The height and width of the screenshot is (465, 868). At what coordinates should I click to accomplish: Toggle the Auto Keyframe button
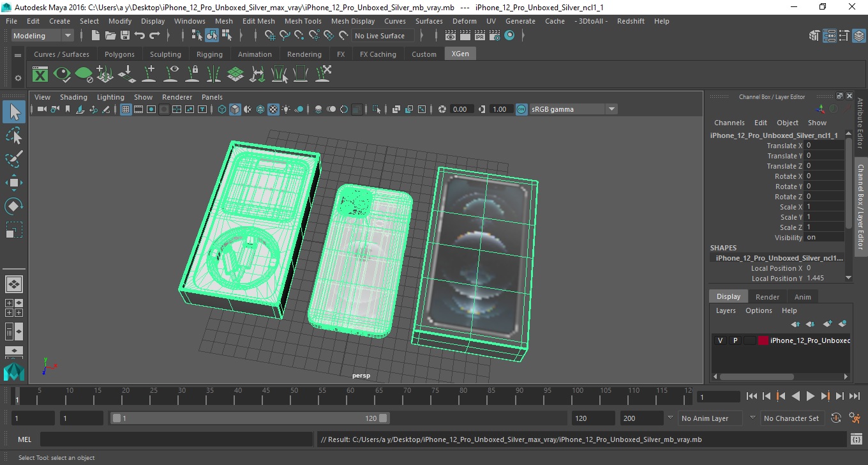[x=837, y=418]
